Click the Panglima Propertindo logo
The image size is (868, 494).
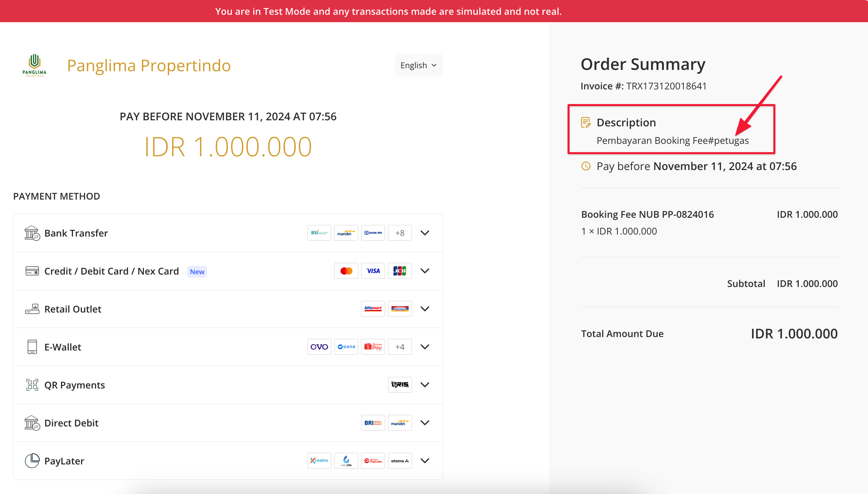tap(34, 65)
